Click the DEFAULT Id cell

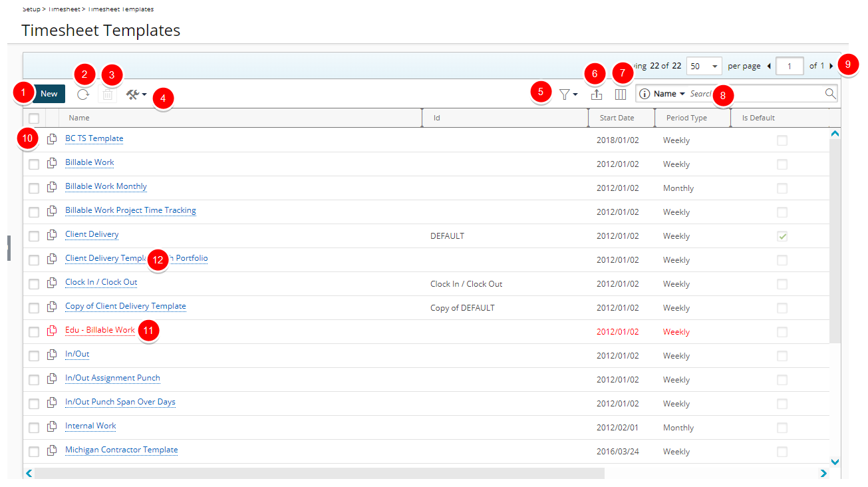point(448,236)
